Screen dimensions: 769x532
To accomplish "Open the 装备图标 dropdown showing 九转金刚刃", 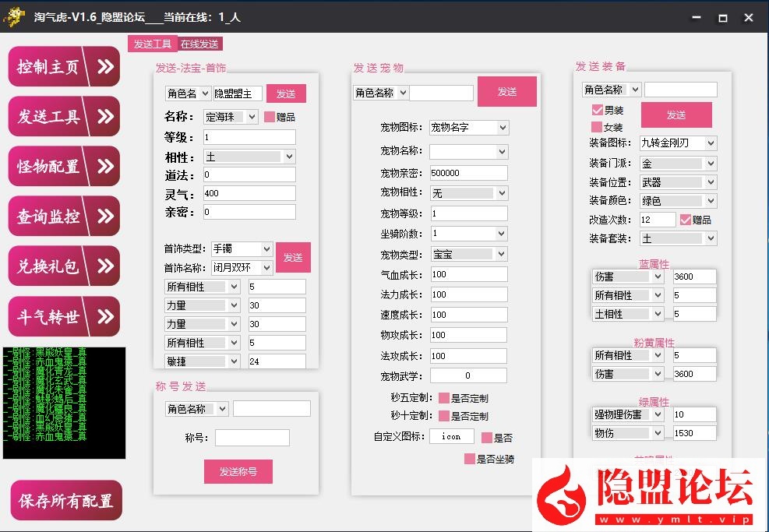I will click(677, 143).
